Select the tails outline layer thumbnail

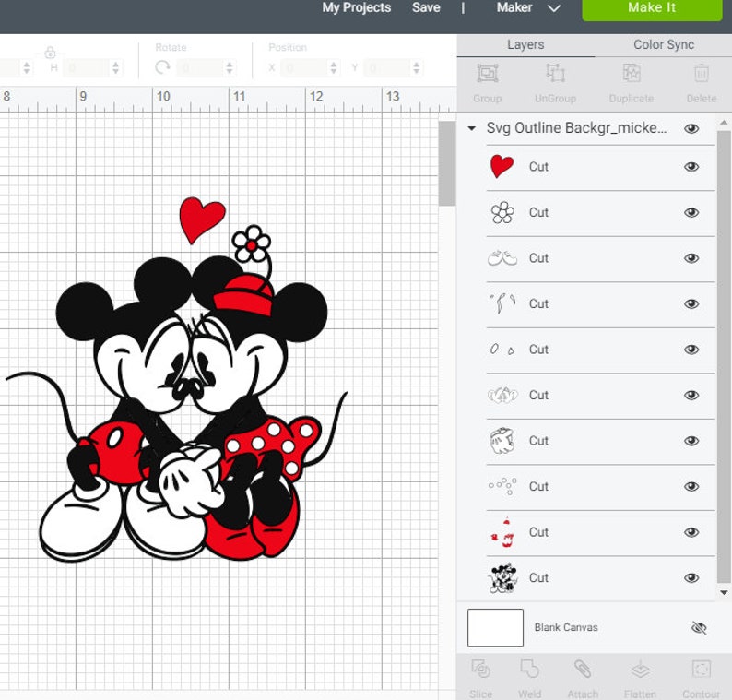point(502,303)
